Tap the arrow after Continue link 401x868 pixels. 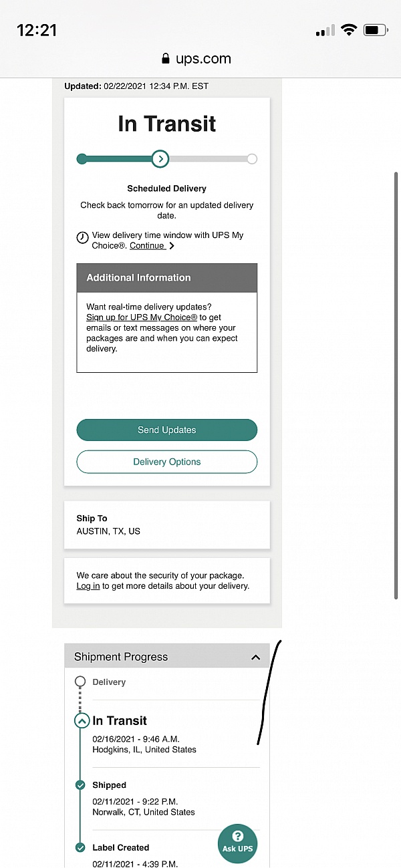click(172, 246)
